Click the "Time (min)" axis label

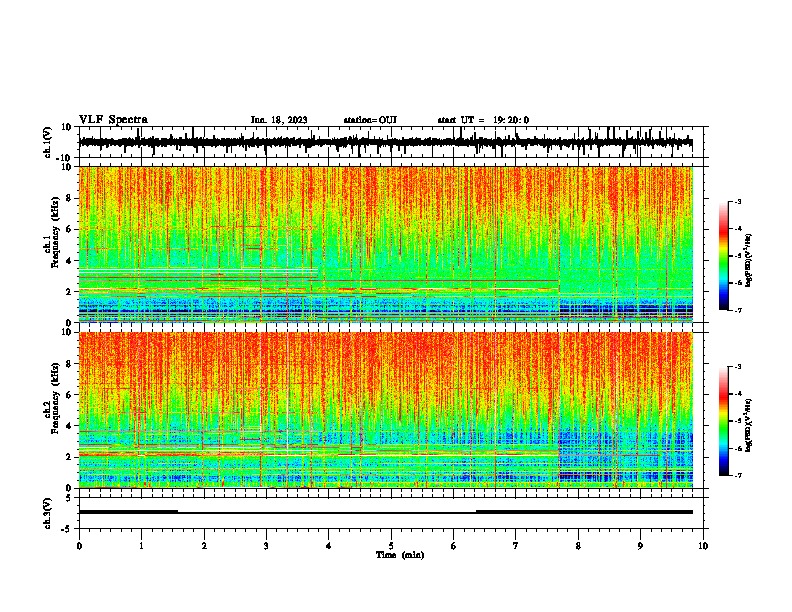pyautogui.click(x=400, y=555)
